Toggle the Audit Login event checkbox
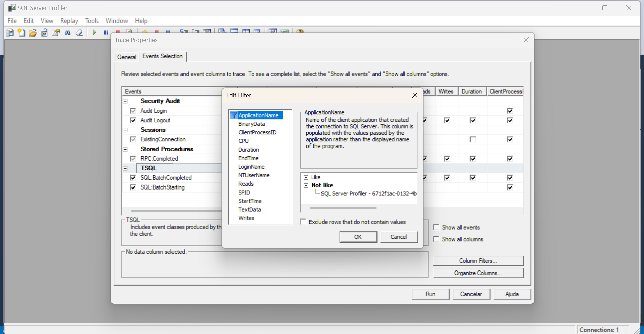The width and height of the screenshot is (644, 334). point(133,111)
